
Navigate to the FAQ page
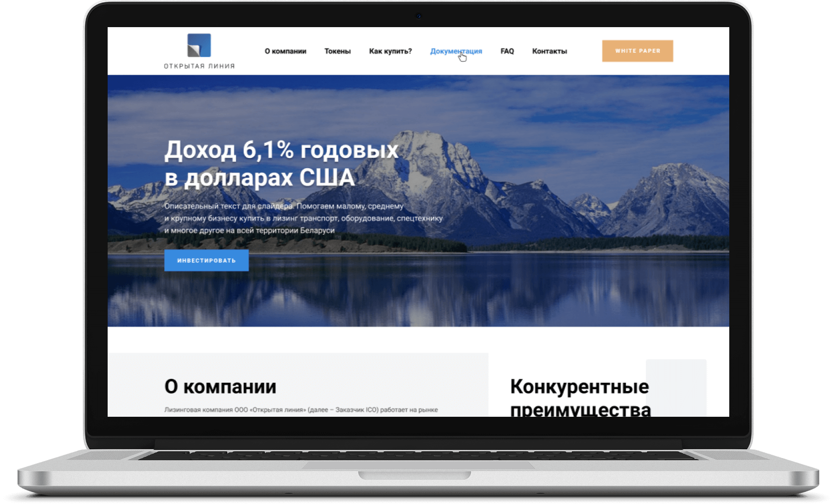(507, 51)
